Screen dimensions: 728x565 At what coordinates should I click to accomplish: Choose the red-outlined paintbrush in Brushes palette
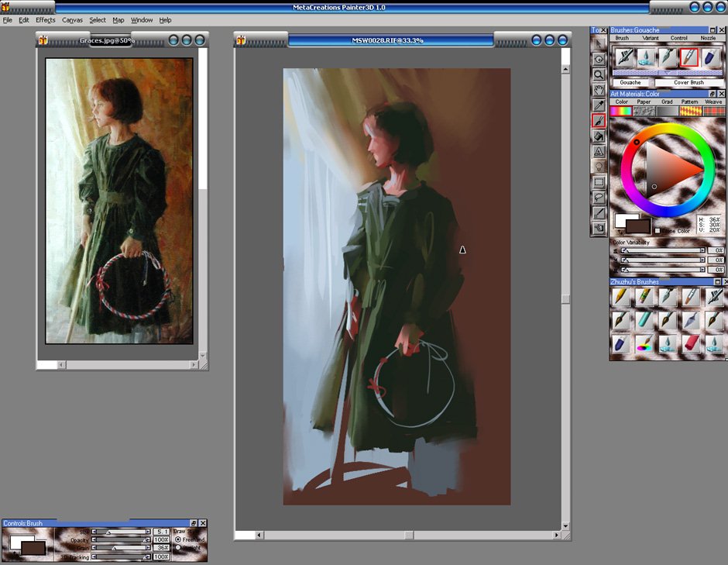689,57
